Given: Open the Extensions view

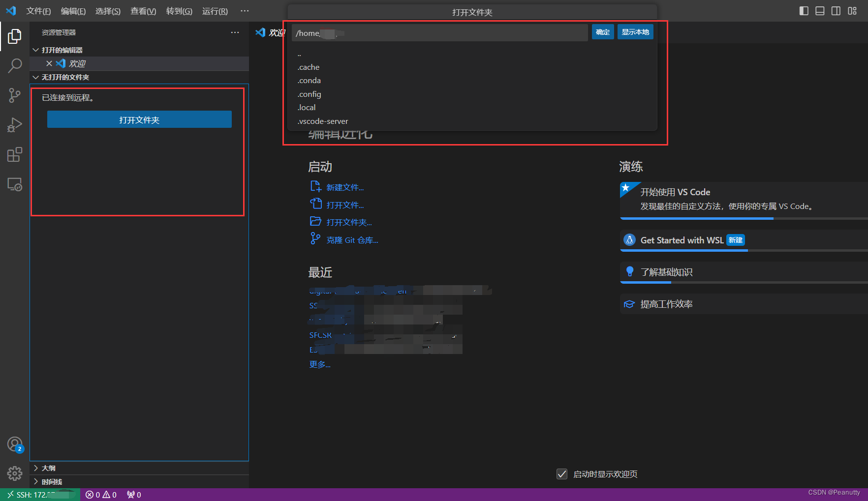Looking at the screenshot, I should coord(15,154).
